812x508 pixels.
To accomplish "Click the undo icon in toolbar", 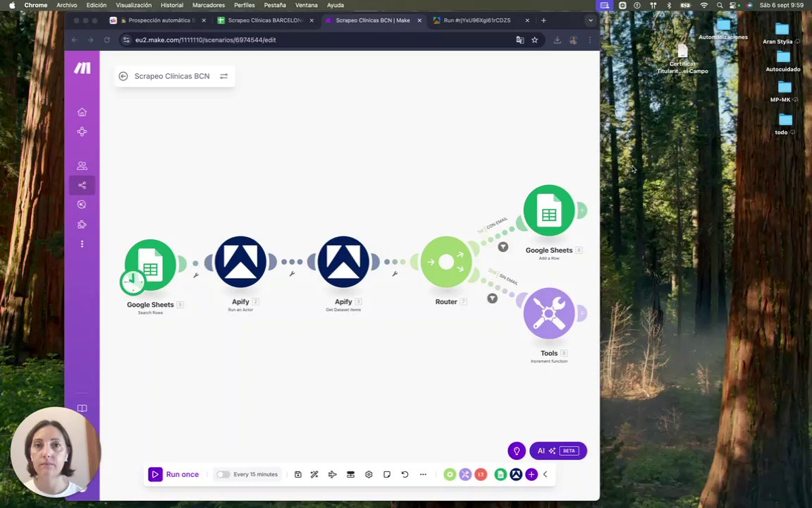I will coord(405,474).
